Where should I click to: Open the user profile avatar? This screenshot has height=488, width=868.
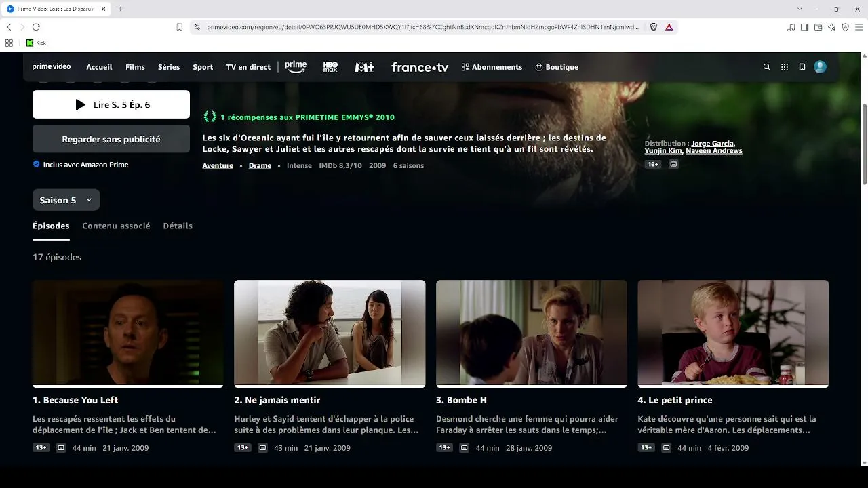[820, 67]
